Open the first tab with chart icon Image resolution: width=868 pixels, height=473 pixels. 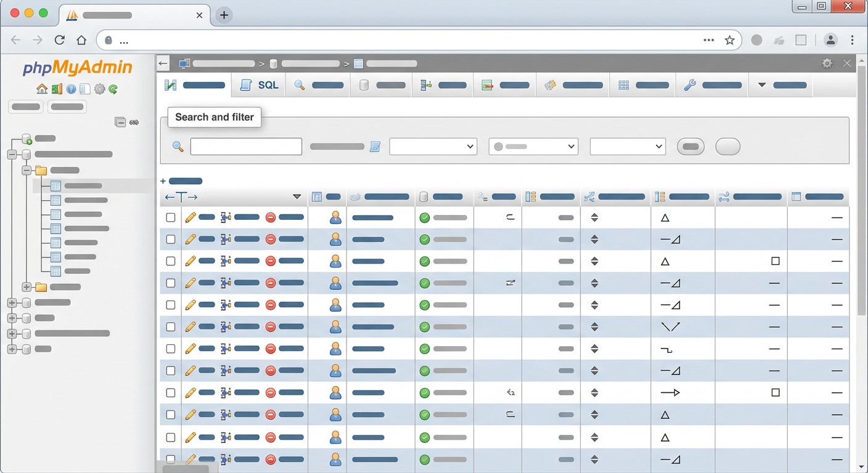194,85
